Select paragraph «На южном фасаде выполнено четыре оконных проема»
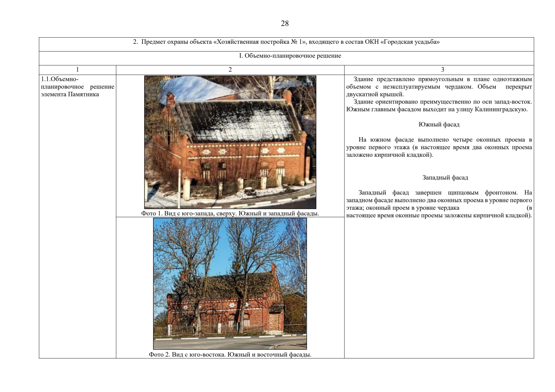Image resolution: width=555 pixels, height=392 pixels. (x=439, y=147)
